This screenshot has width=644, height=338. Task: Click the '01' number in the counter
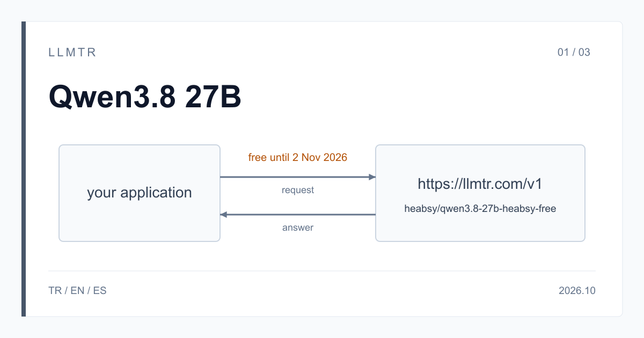point(563,53)
